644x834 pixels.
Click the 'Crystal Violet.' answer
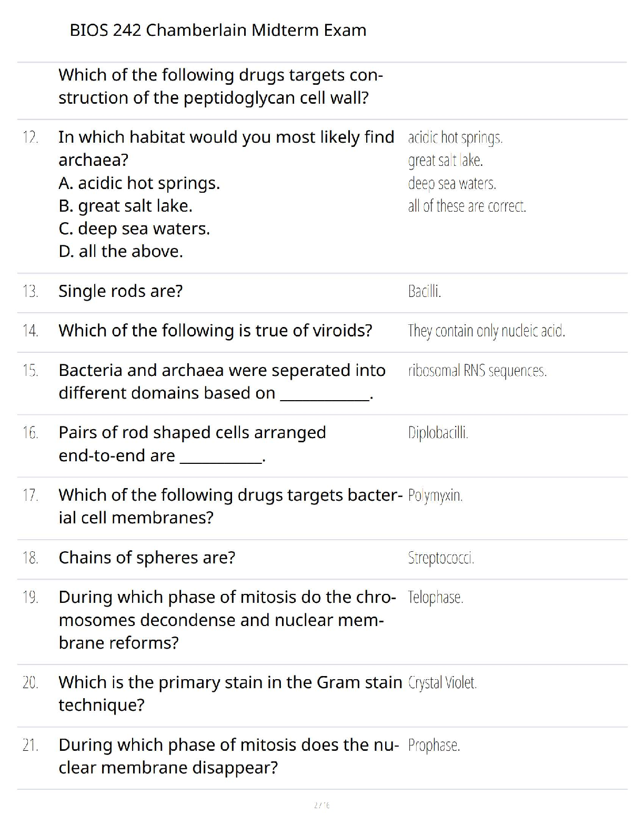442,683
